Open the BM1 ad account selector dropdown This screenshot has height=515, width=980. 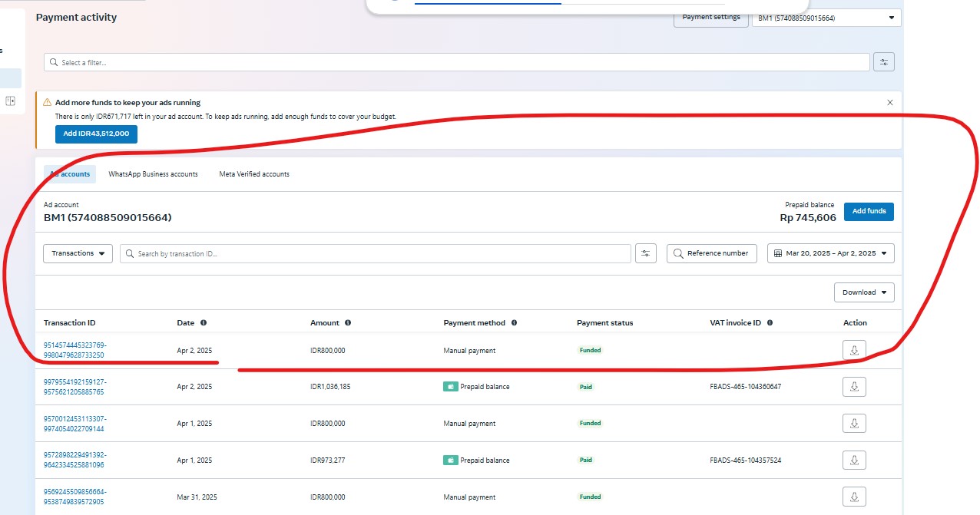pos(826,18)
